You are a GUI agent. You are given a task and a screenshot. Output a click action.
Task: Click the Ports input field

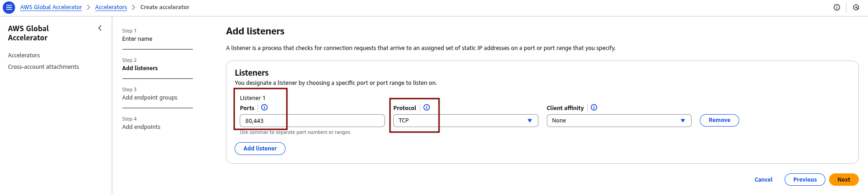pos(312,121)
